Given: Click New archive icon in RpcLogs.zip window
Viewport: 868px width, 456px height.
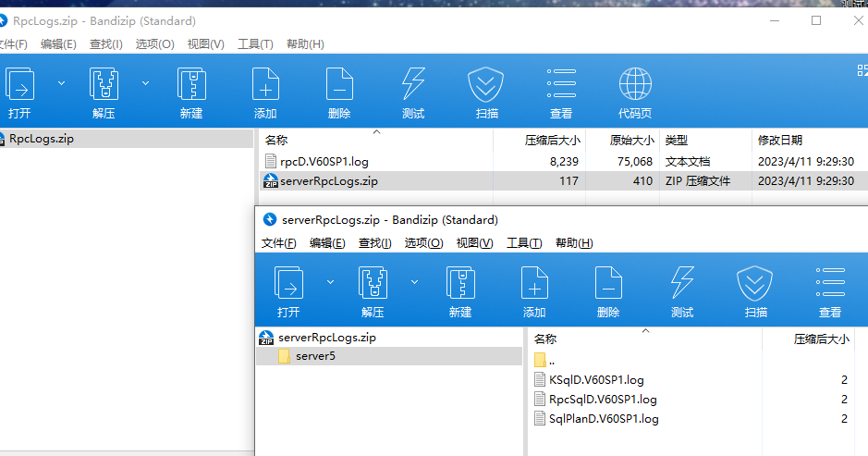Looking at the screenshot, I should pos(191,84).
